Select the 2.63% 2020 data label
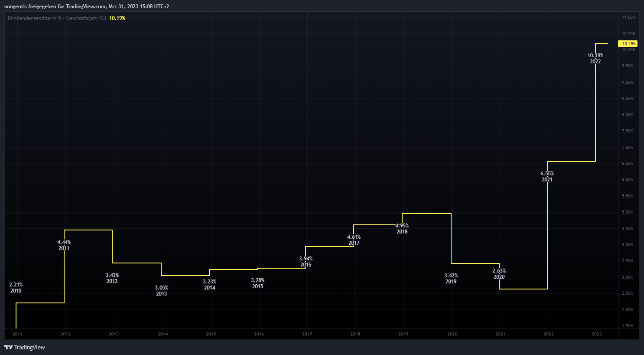 [x=499, y=274]
